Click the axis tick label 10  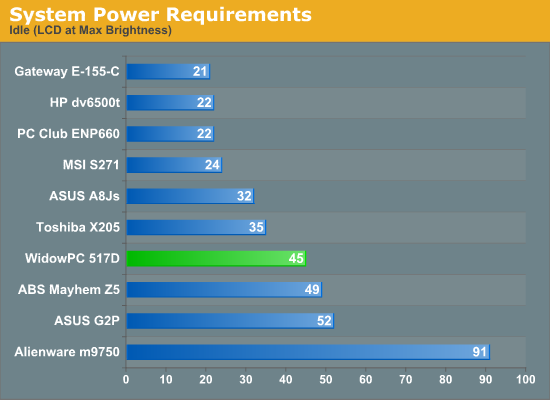pyautogui.click(x=166, y=379)
